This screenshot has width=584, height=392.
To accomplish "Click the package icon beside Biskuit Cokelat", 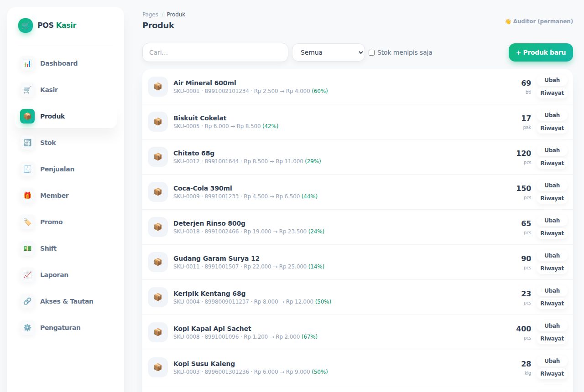I will pos(158,122).
